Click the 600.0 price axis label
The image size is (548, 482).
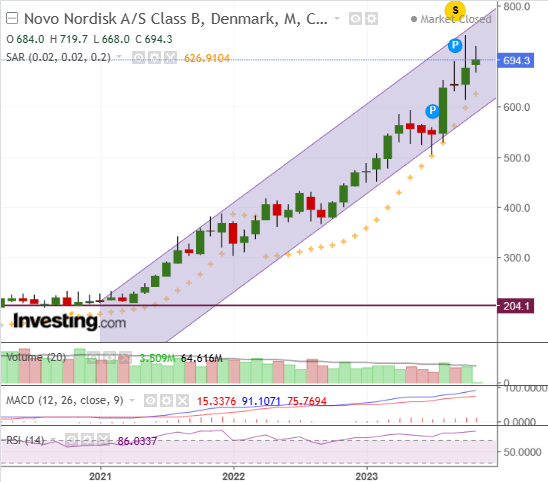517,107
